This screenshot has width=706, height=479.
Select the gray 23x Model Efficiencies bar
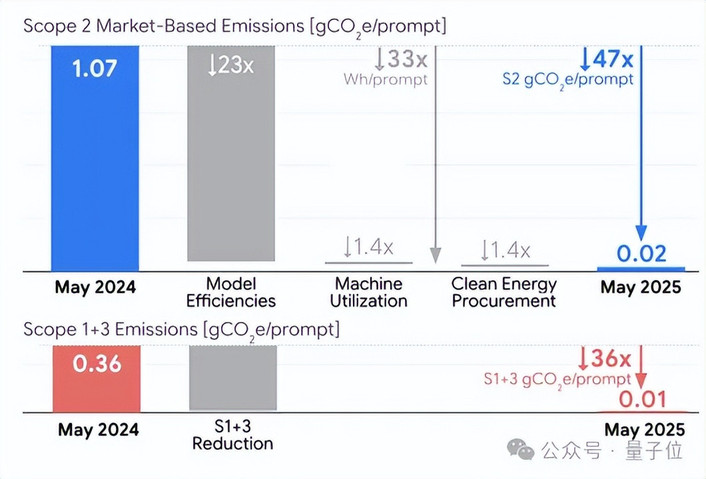tap(231, 154)
